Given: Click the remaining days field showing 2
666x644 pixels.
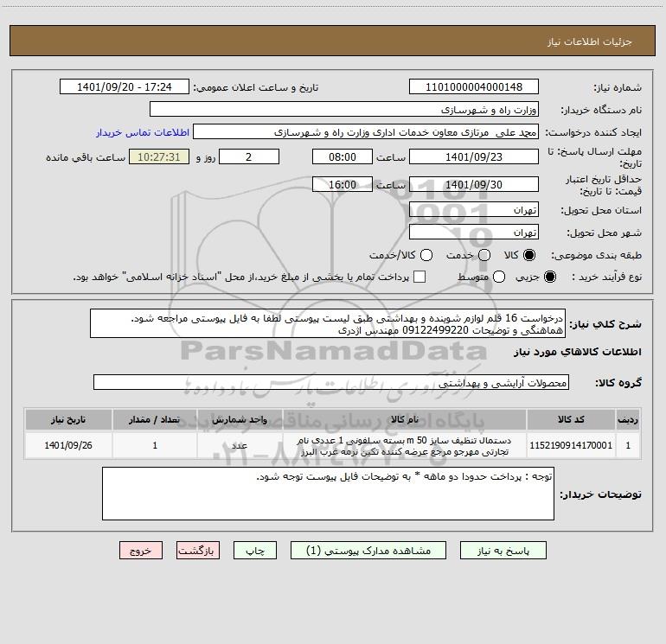Looking at the screenshot, I should coord(249,156).
